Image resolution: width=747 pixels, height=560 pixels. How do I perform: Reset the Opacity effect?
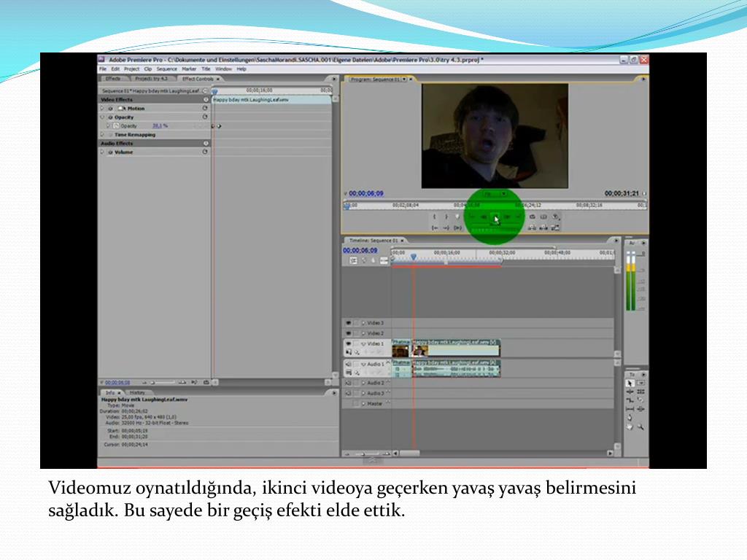205,117
